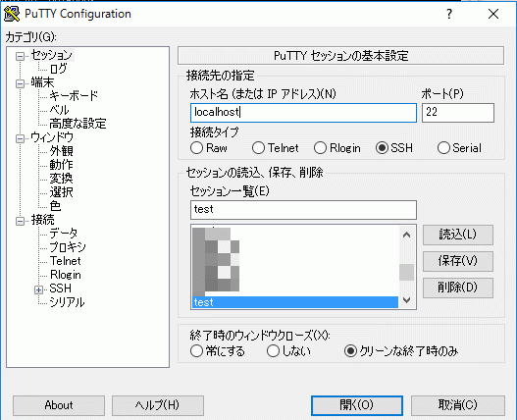Collapse the 接続 category node
The height and width of the screenshot is (420, 517).
click(21, 221)
